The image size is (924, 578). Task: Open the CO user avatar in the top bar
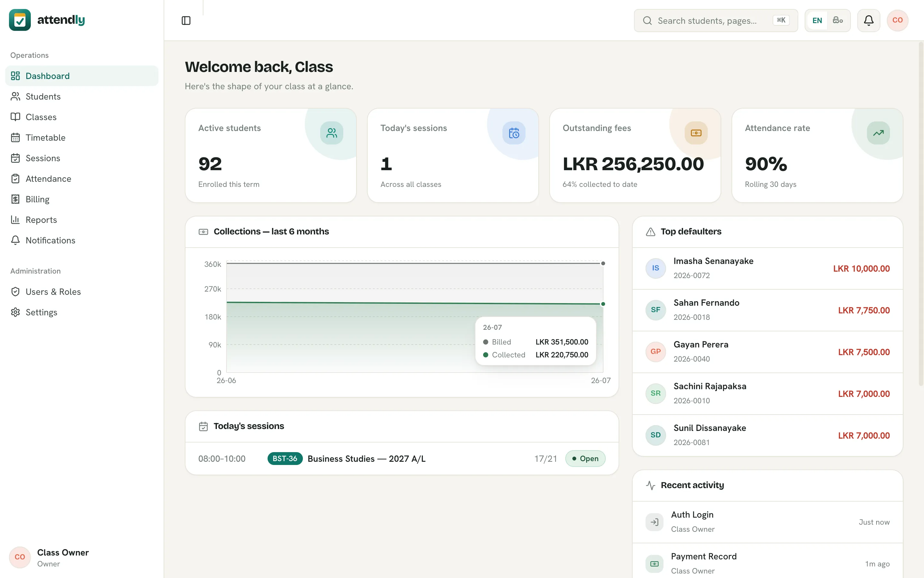point(897,21)
